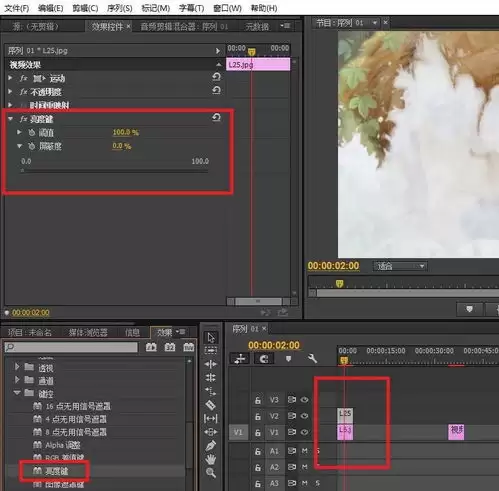The image size is (499, 491).
Task: Lock track V1
Action: tap(258, 432)
